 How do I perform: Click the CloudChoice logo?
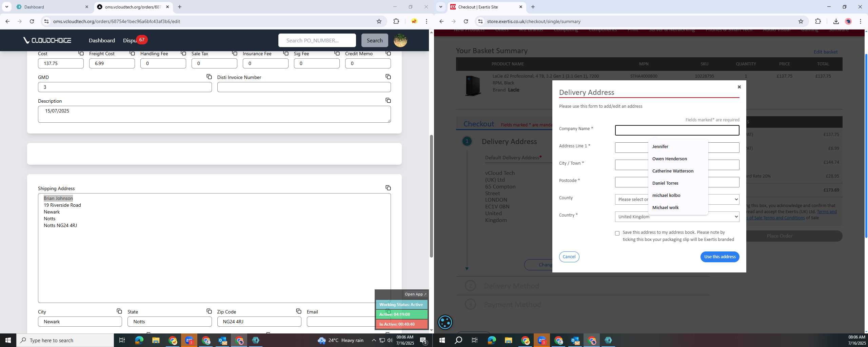(x=47, y=40)
